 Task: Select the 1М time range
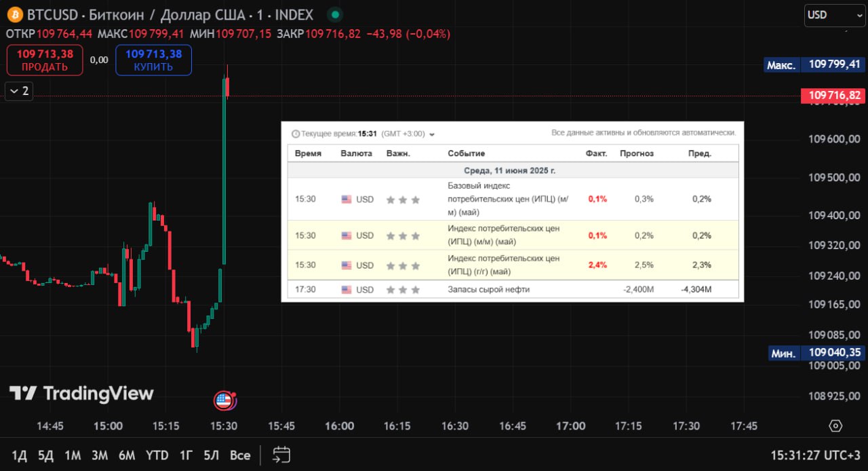click(73, 455)
